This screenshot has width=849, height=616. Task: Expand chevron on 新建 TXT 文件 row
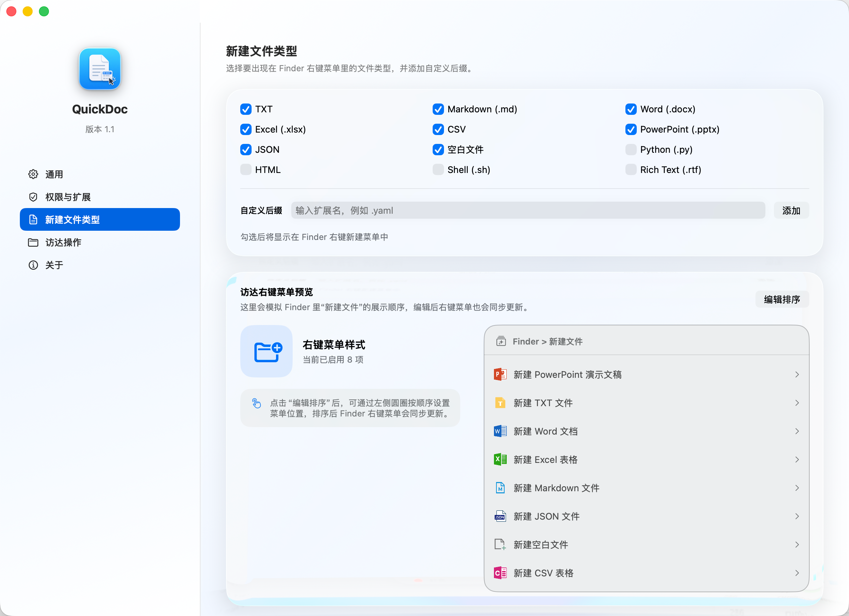[x=797, y=403]
